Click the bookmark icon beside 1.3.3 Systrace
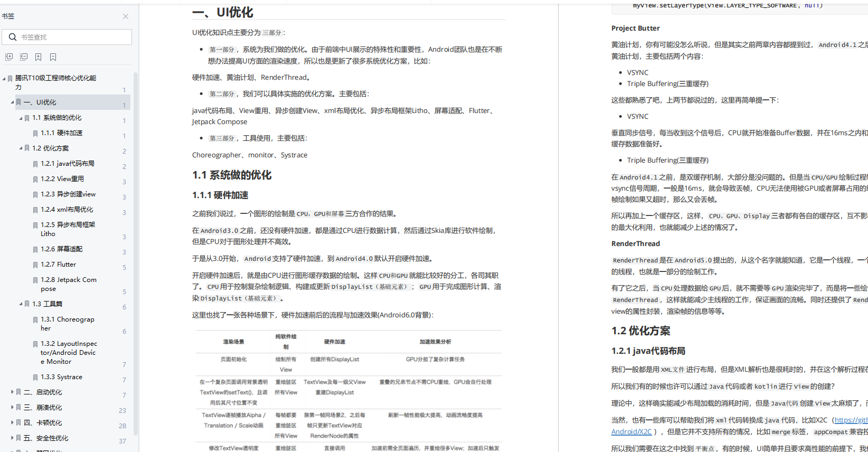This screenshot has height=452, width=868. click(x=35, y=378)
